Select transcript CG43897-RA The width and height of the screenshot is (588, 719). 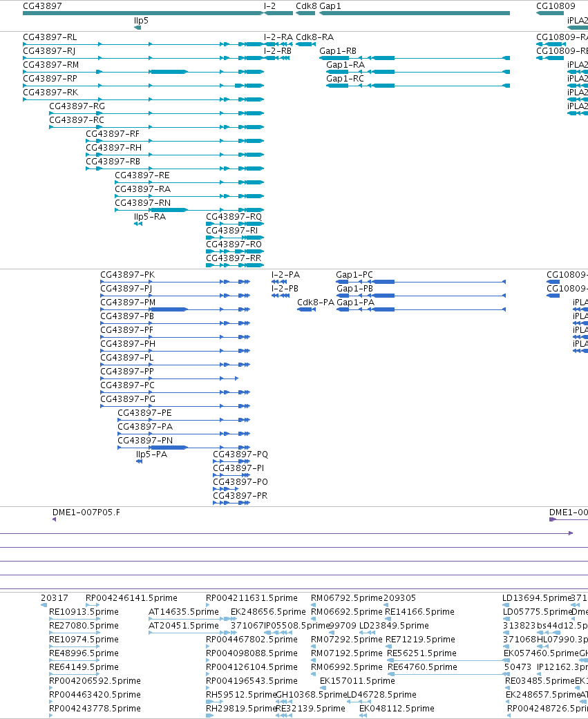pos(189,195)
